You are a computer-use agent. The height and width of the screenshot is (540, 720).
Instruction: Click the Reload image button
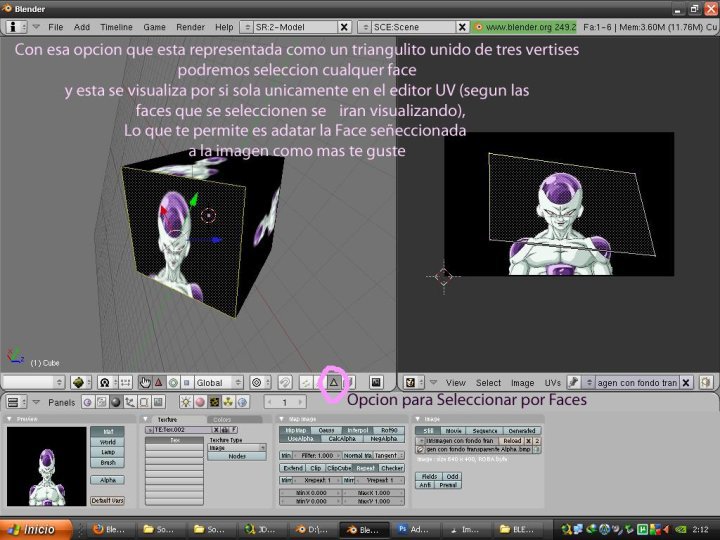pos(512,440)
